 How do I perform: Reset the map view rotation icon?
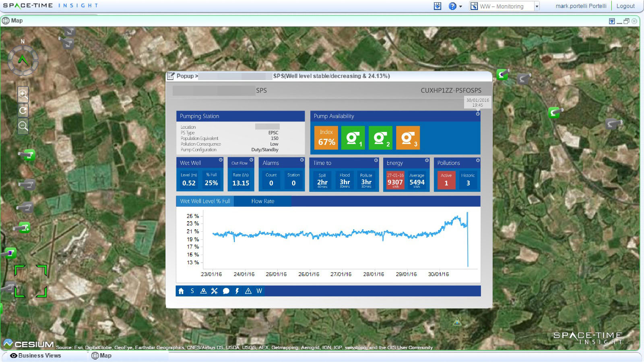(x=23, y=110)
